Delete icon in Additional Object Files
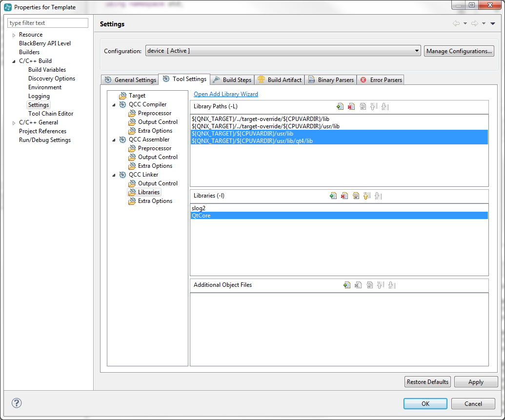The image size is (505, 420). tap(358, 285)
